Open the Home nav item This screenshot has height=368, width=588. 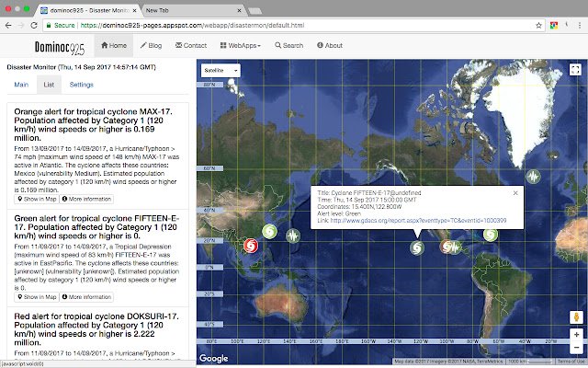tap(114, 45)
